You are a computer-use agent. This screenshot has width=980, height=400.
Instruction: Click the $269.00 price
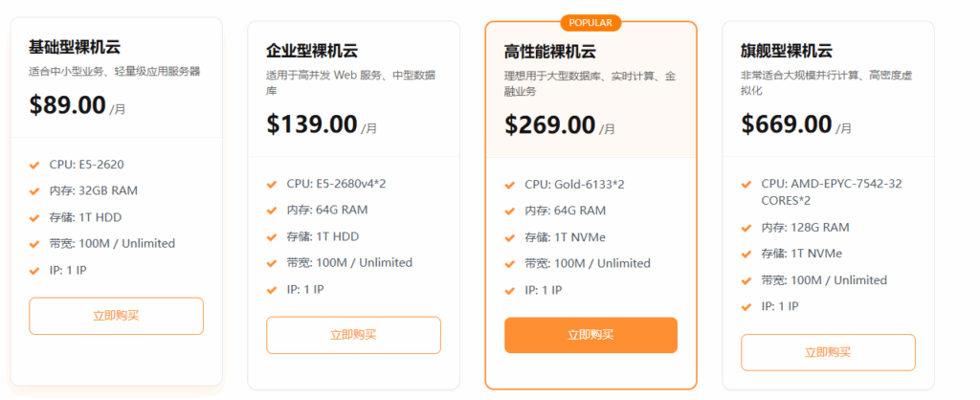(549, 124)
